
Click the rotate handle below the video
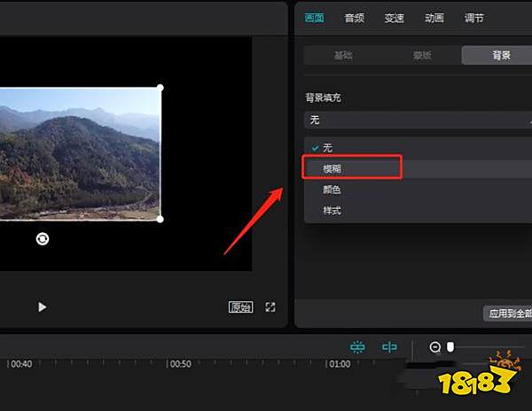pos(42,239)
